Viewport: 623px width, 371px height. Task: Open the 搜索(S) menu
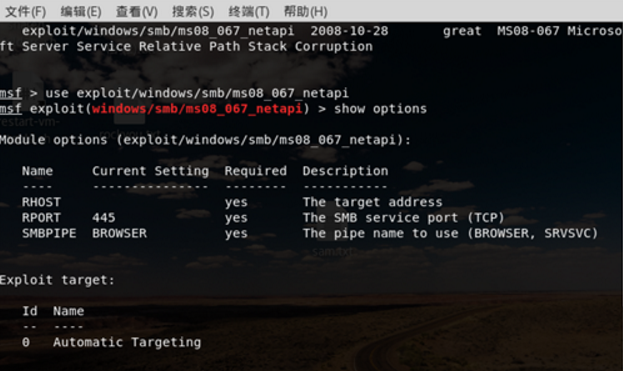coord(193,12)
